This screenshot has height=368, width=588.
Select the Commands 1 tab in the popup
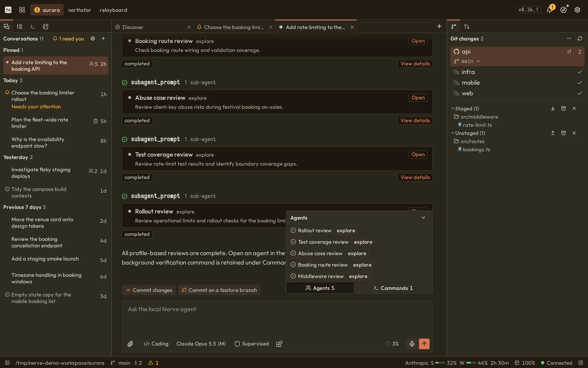click(393, 288)
